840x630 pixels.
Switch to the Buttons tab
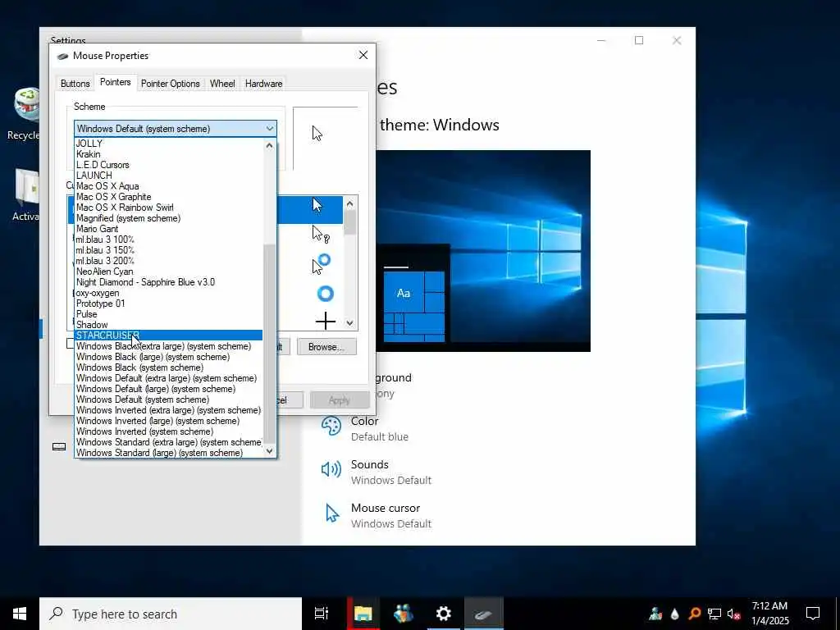(x=75, y=84)
